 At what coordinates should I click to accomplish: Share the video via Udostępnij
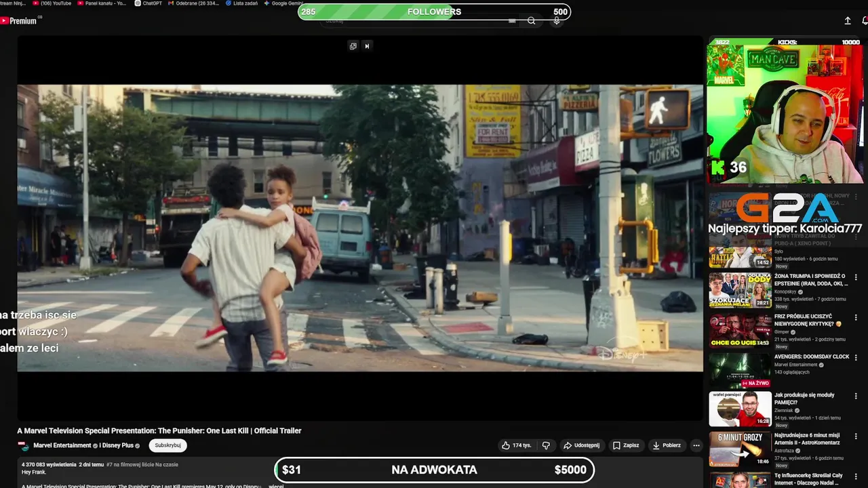click(582, 445)
